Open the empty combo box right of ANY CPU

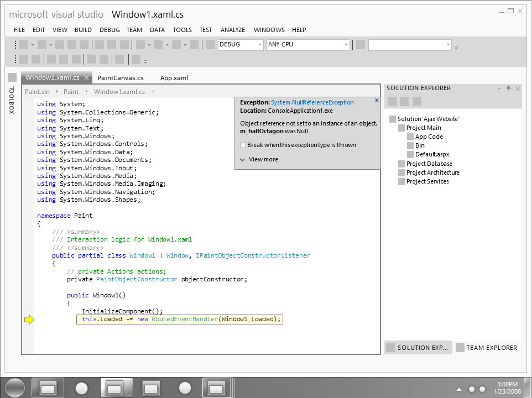(x=410, y=44)
